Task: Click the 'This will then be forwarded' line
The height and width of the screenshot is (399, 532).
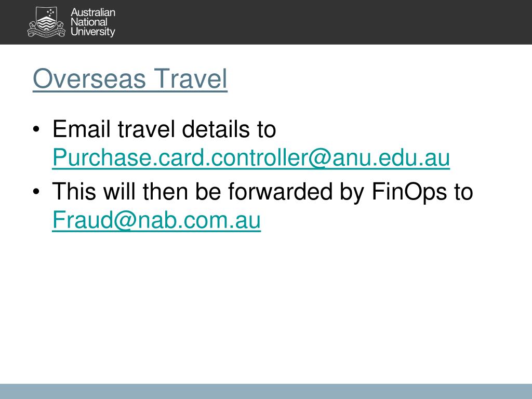Action: click(262, 192)
